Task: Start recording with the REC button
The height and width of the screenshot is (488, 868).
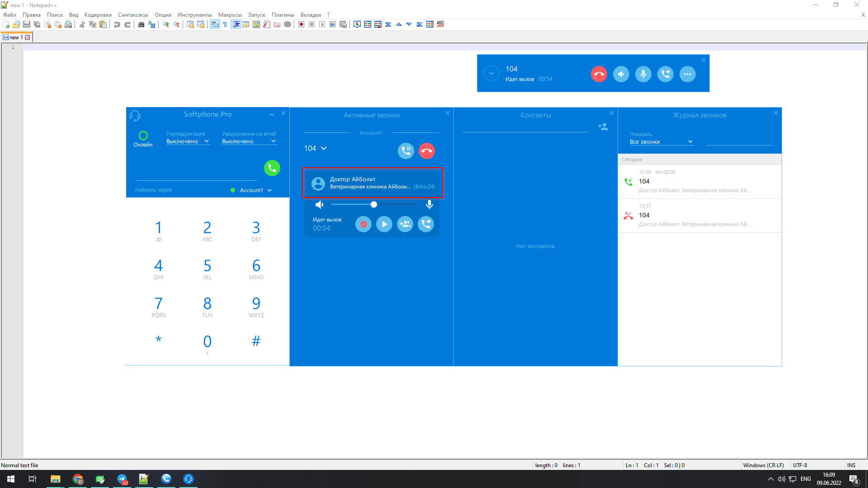Action: pyautogui.click(x=363, y=224)
